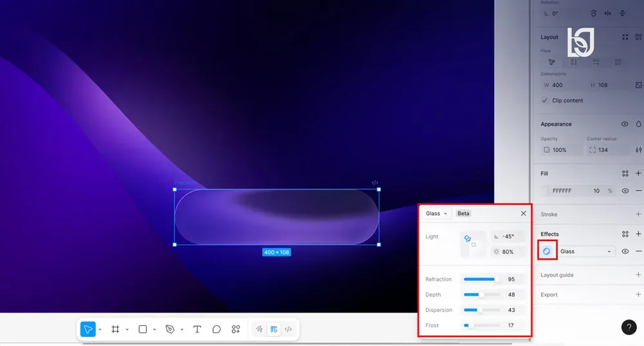644x346 pixels.
Task: Switch to Design mode in the toolbar
Action: click(274, 329)
